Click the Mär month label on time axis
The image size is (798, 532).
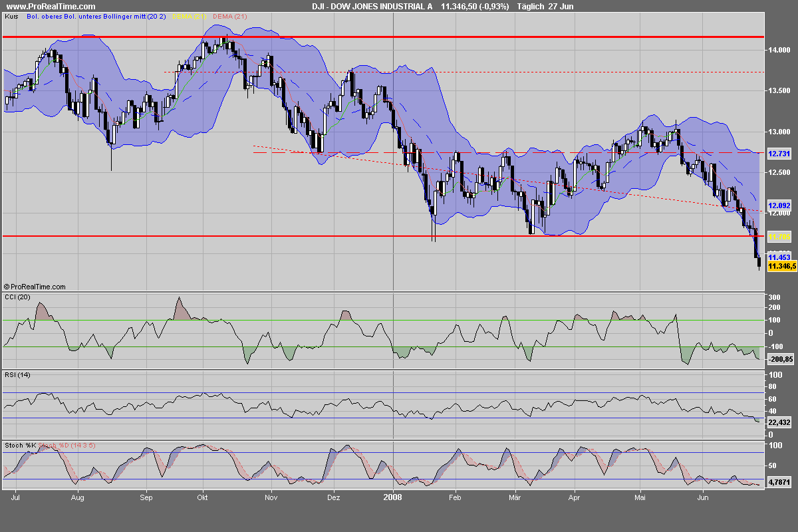515,496
